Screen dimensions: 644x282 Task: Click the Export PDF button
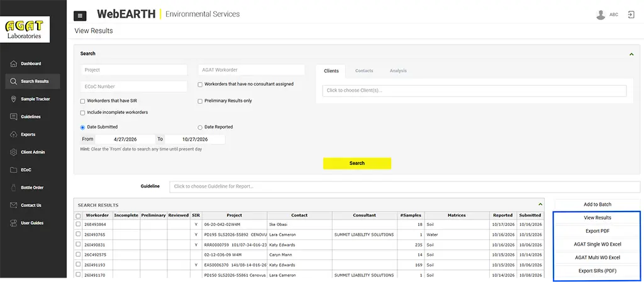(597, 231)
